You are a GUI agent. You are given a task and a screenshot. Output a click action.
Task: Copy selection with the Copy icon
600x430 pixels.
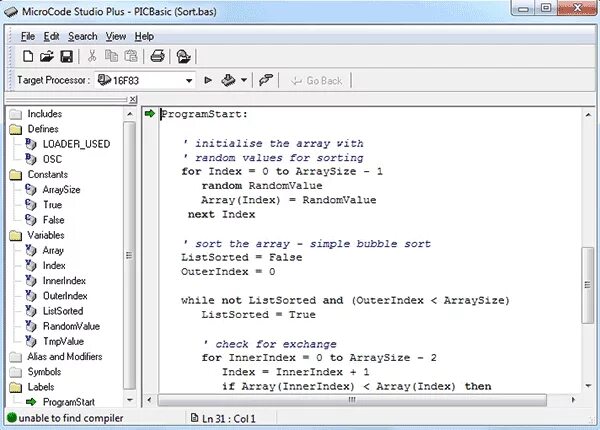(111, 56)
